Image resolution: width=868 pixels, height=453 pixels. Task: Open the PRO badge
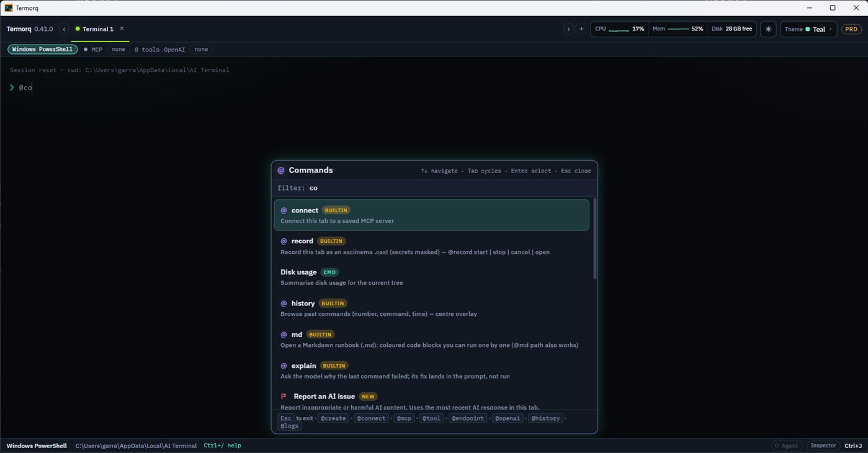851,29
